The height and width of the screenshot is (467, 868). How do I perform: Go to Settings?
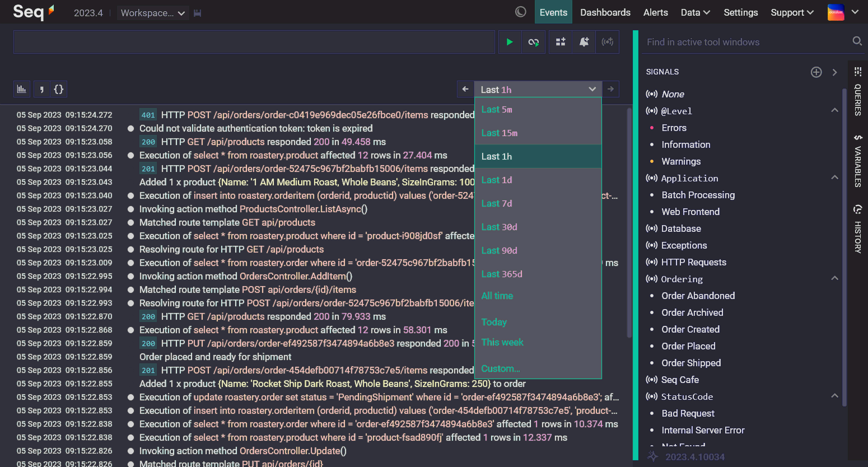740,12
